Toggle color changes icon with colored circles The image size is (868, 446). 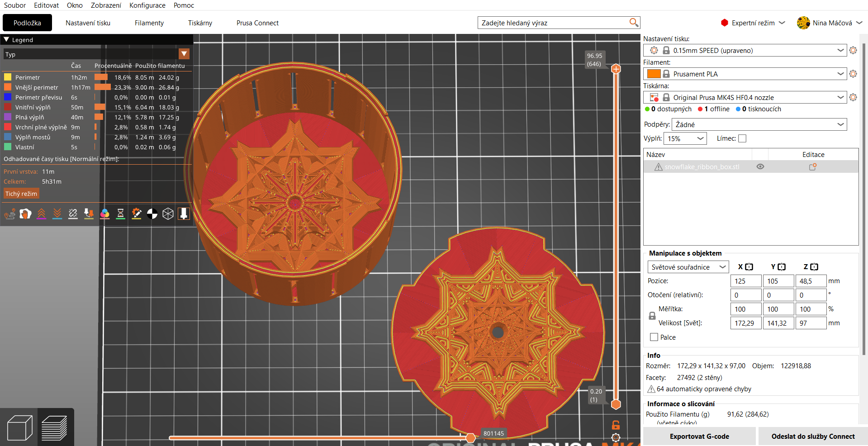pos(105,214)
